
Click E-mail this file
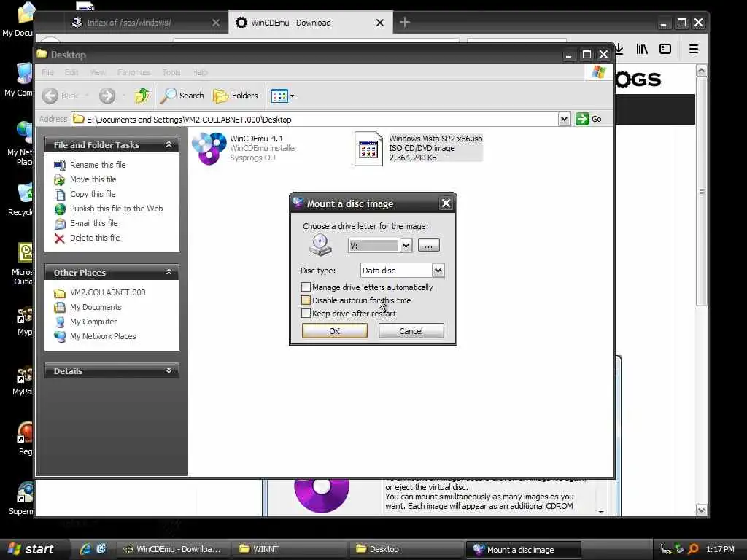click(93, 223)
